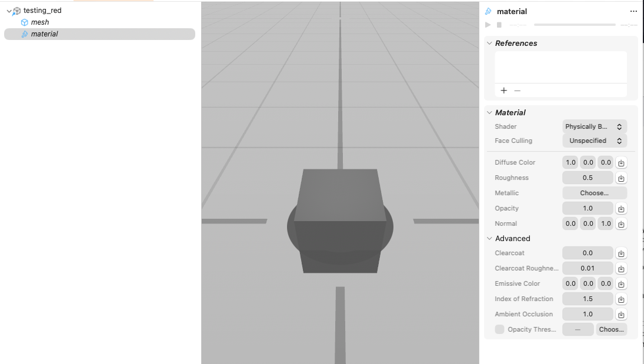Select the mesh item in the hierarchy

pos(39,22)
